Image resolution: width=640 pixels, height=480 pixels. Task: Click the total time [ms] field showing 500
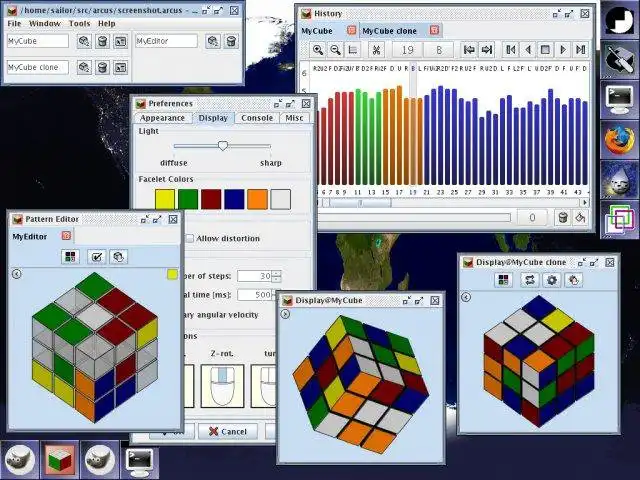pyautogui.click(x=254, y=295)
